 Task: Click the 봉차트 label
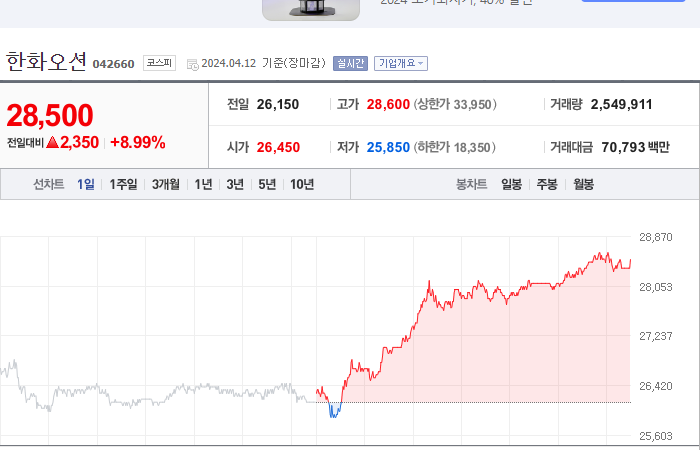coord(471,184)
